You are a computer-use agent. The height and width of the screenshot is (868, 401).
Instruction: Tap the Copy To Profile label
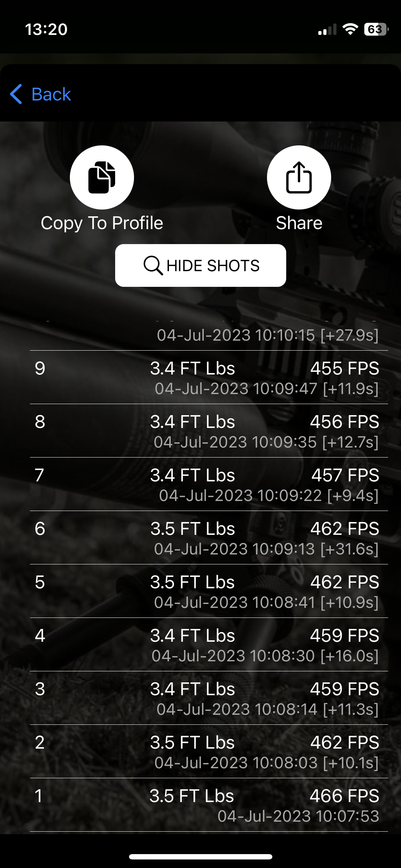(x=102, y=223)
